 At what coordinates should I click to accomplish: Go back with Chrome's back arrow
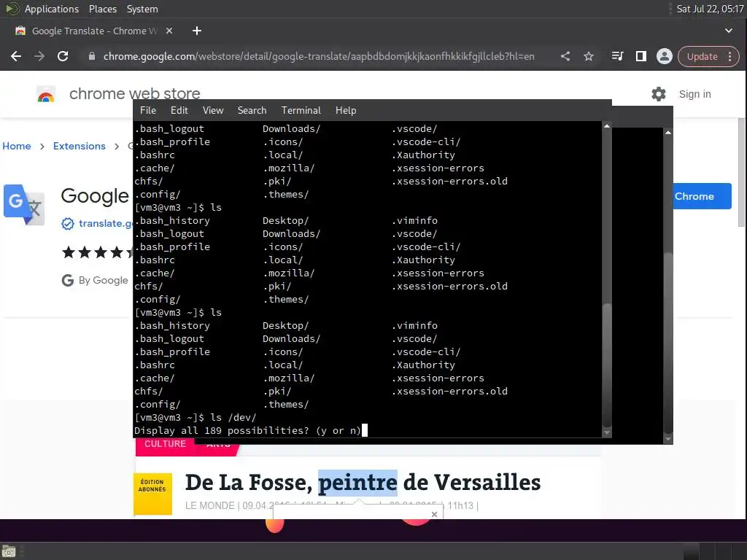16,56
